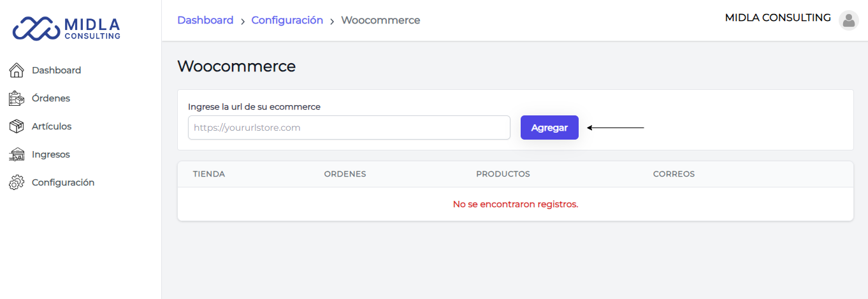Click the PRODUCTOS column header

(503, 174)
